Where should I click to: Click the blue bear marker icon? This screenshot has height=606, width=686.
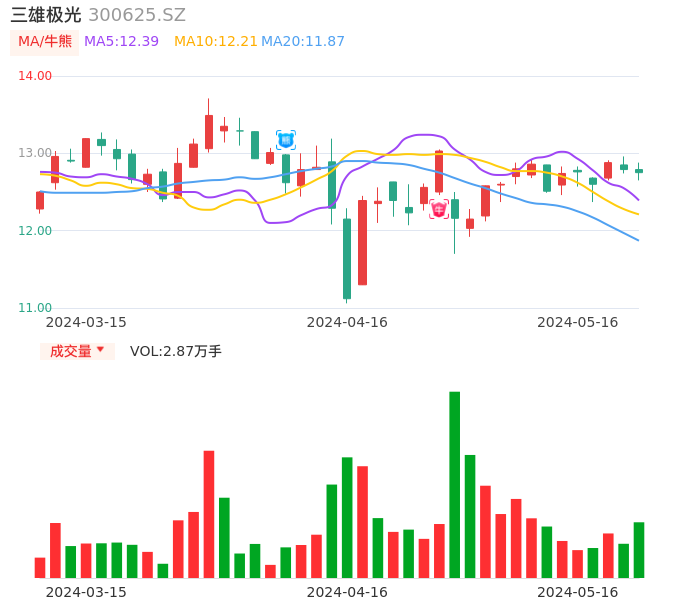tap(286, 140)
